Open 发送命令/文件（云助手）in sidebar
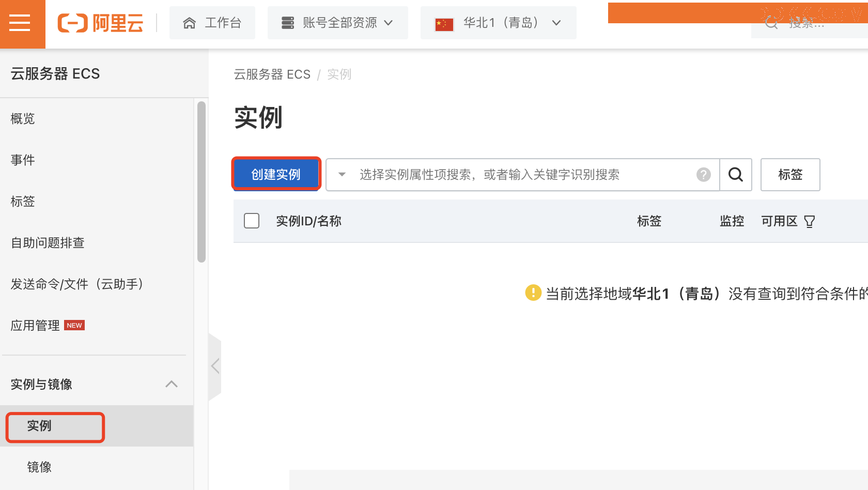The width and height of the screenshot is (868, 490). (77, 284)
